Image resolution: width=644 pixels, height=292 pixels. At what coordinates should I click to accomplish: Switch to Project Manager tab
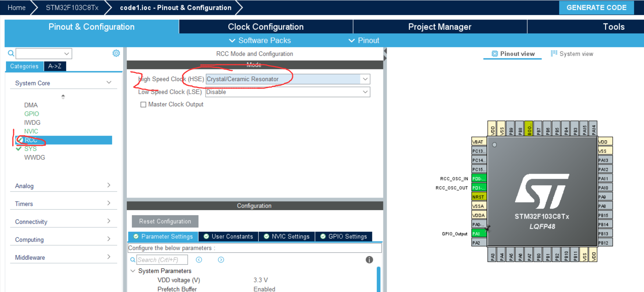coord(440,27)
